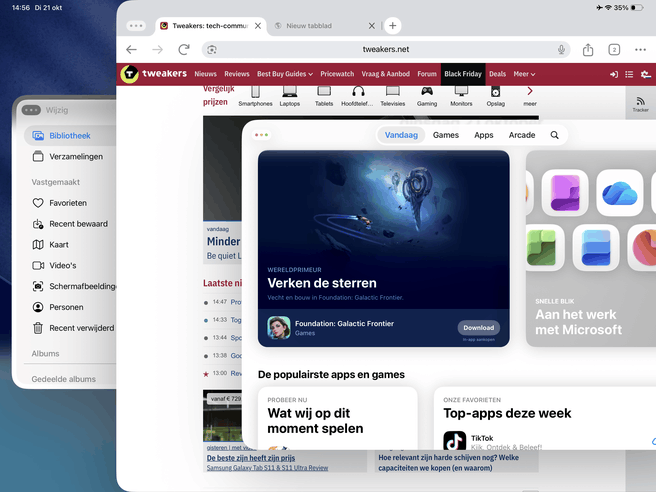This screenshot has width=656, height=492.
Task: Close the Tweakers tab
Action: 258,26
